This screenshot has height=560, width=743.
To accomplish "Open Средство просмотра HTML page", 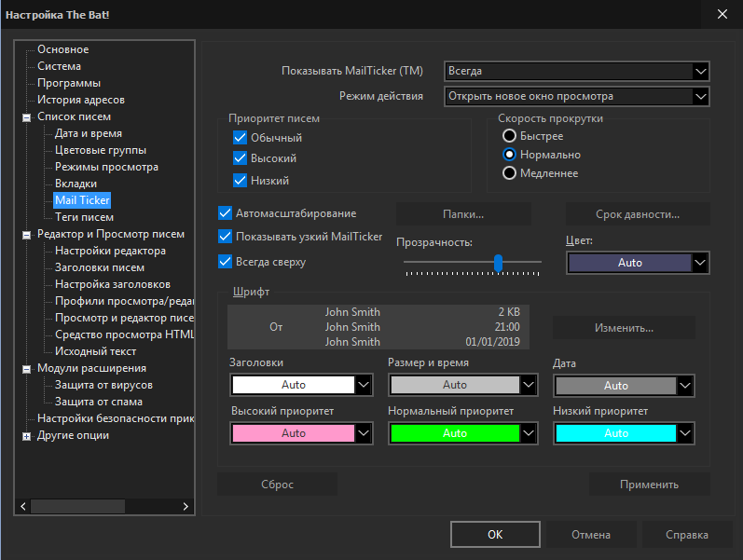I will [124, 335].
